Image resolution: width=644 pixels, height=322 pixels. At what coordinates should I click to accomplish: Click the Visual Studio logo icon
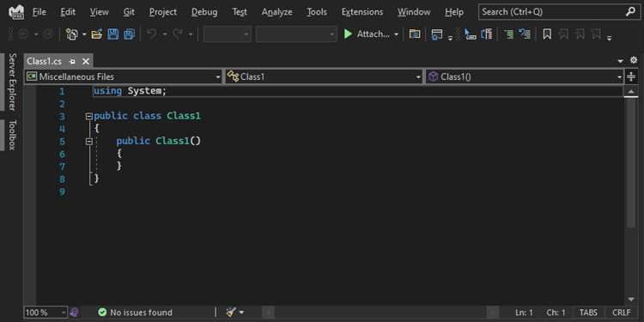(16, 12)
